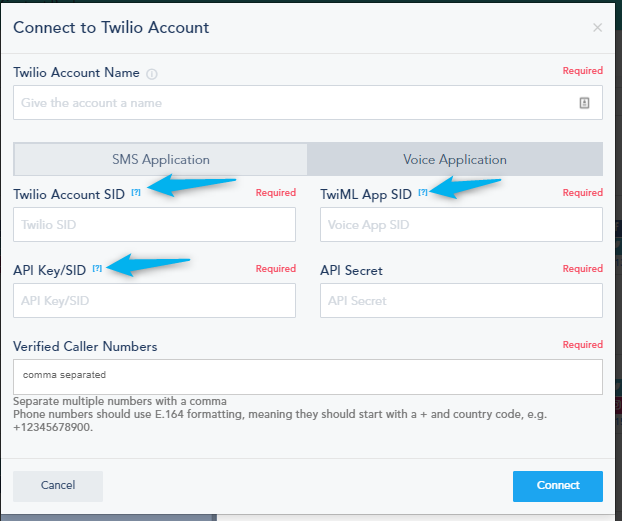Click the 'API Key/SID' label text
This screenshot has width=622, height=521.
pos(50,271)
